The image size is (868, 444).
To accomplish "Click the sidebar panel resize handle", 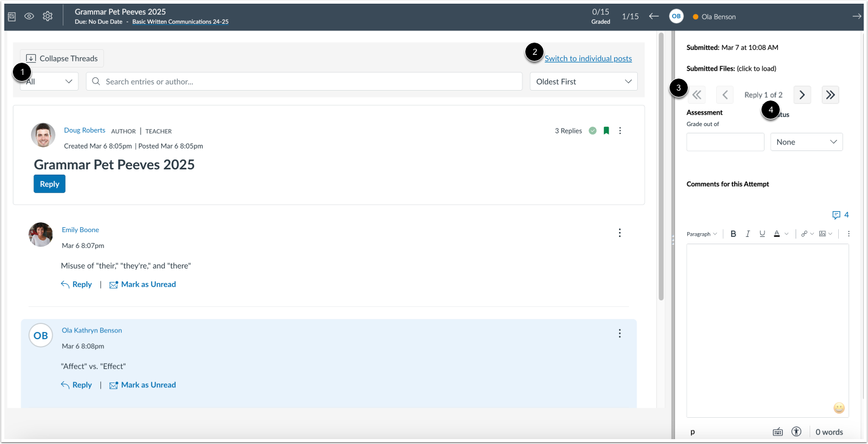I will pos(673,241).
